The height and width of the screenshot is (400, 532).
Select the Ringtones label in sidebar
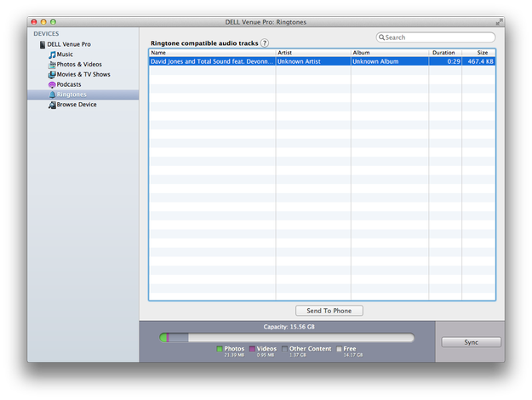(72, 94)
